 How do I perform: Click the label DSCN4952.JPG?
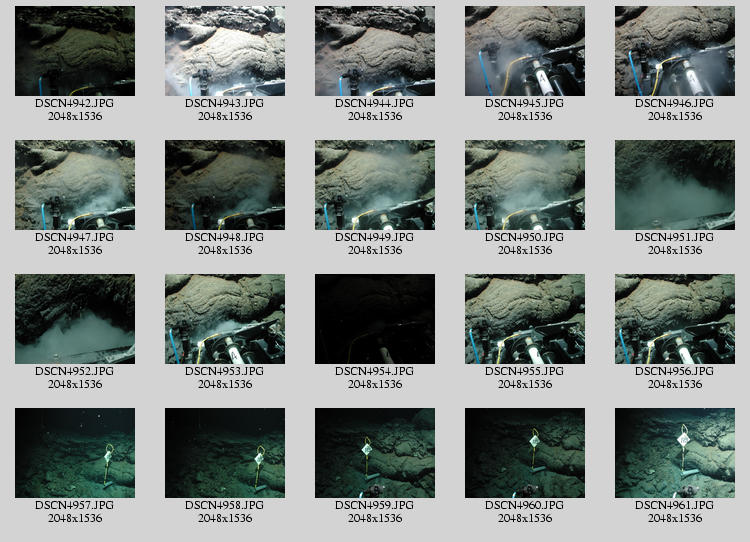(75, 371)
